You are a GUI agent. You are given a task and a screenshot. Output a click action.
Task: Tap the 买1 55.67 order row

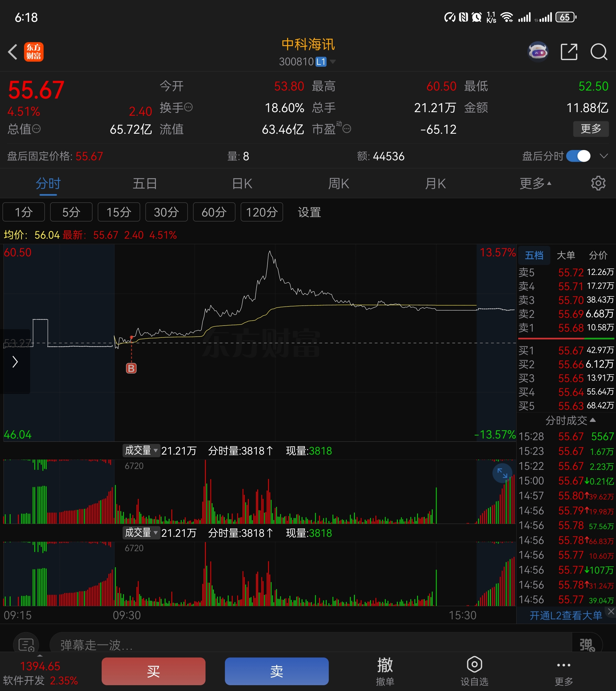[x=566, y=350]
